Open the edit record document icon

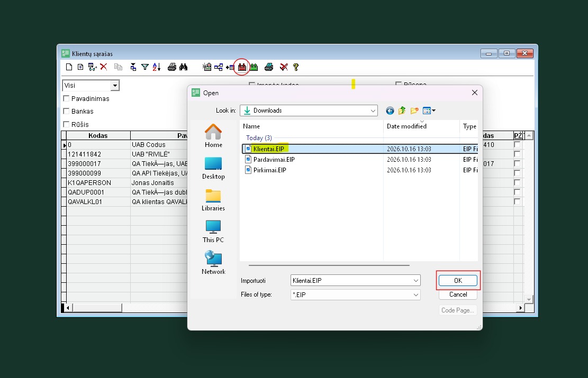(x=80, y=67)
